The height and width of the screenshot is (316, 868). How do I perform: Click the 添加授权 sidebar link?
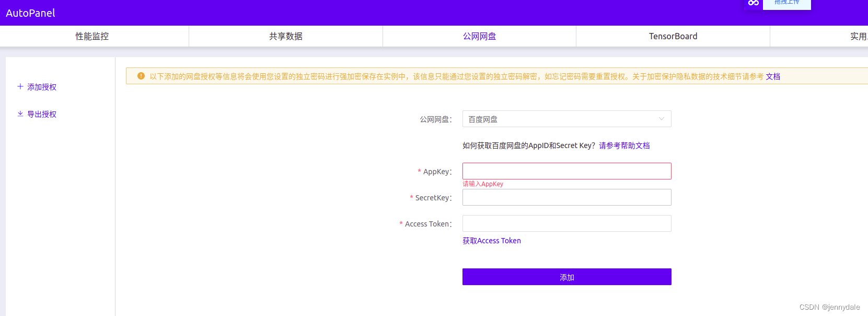click(42, 87)
